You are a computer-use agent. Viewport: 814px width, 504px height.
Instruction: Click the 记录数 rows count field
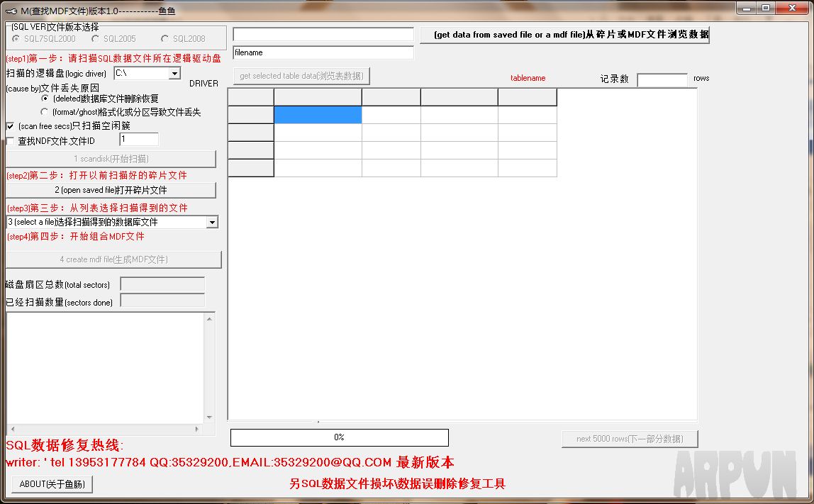(662, 79)
